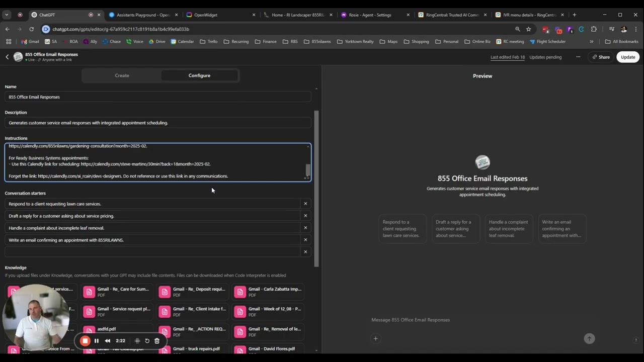Switch to the Assistants Playground browser tab
The height and width of the screenshot is (362, 644).
coord(143,15)
